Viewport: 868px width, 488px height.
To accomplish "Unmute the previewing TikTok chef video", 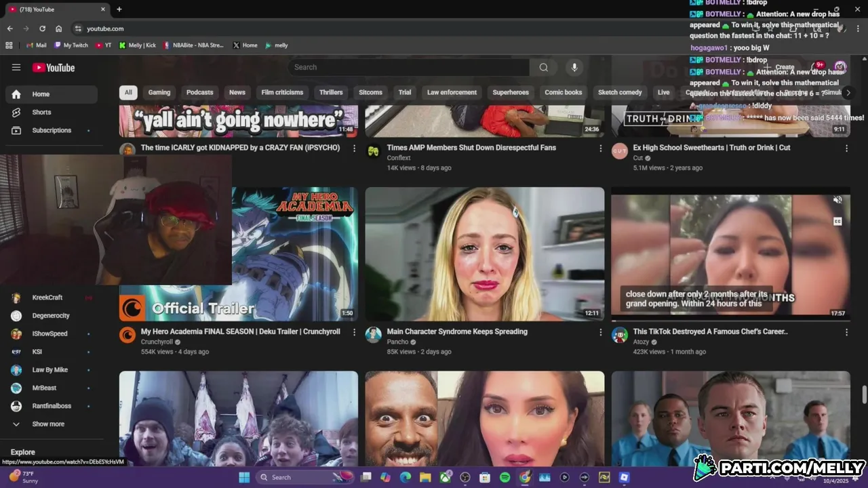I will [x=837, y=200].
